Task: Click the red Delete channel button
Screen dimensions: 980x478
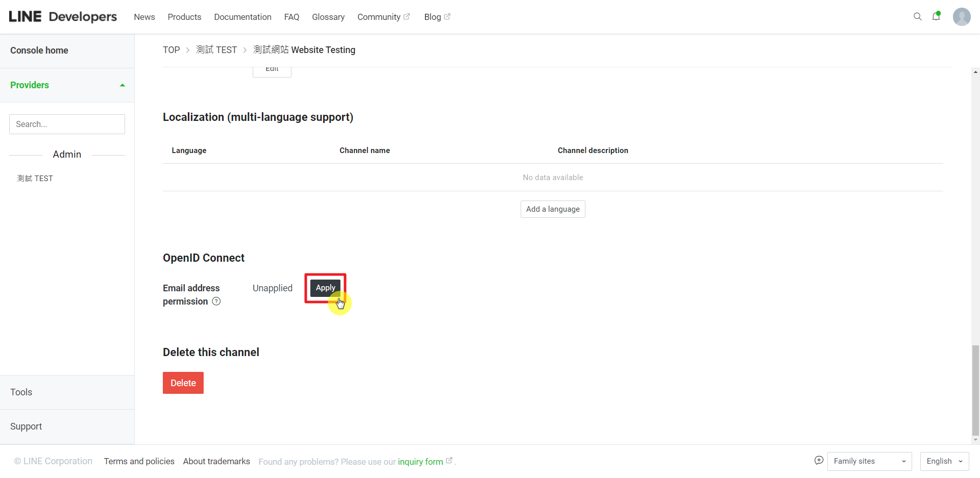Action: coord(183,383)
